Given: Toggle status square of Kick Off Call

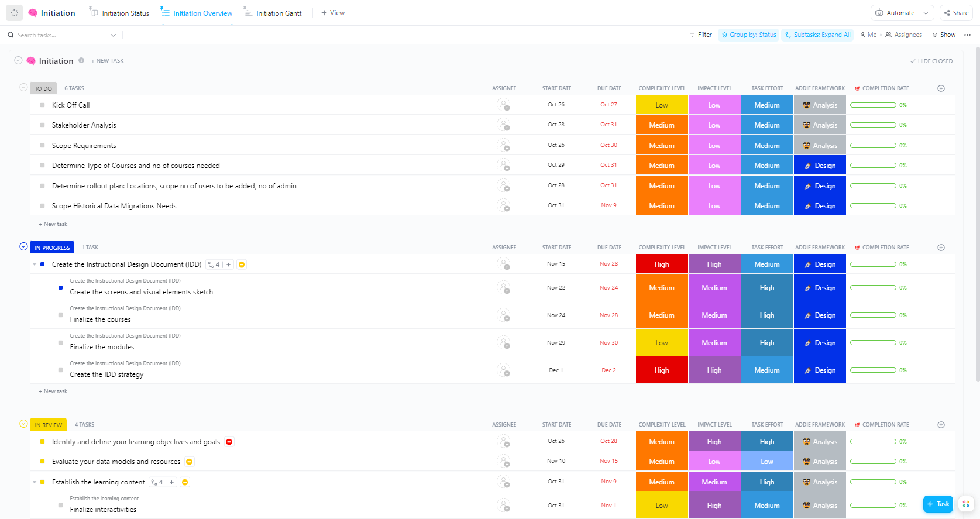Looking at the screenshot, I should tap(42, 105).
